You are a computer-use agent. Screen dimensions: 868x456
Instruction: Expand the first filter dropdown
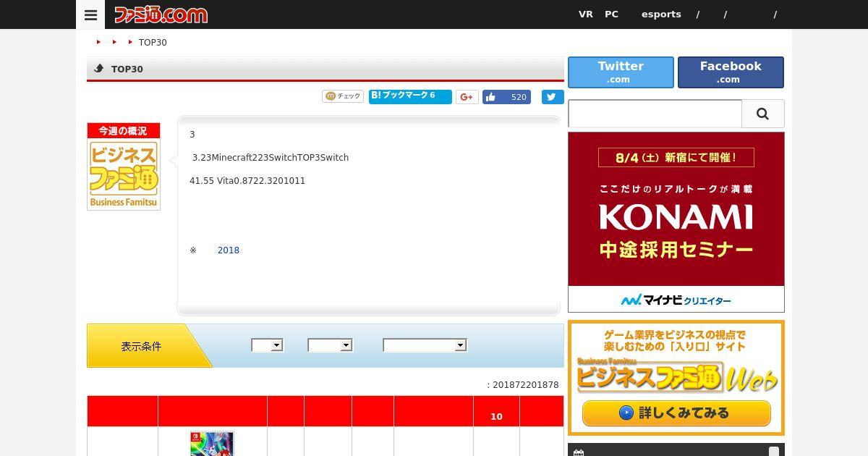[x=267, y=345]
